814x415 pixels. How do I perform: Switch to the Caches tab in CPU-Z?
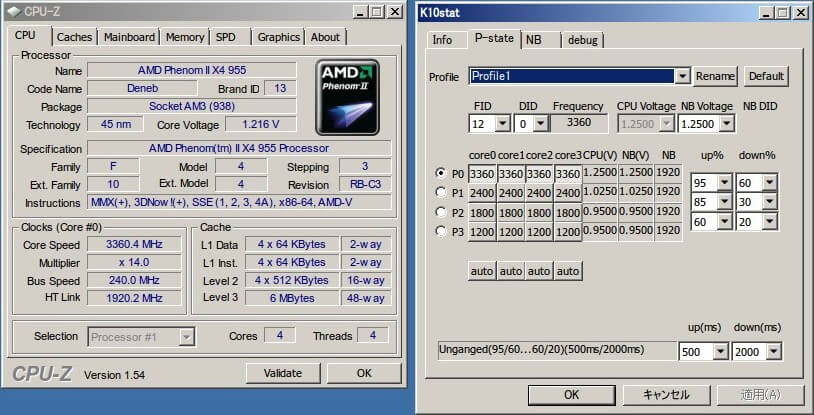click(74, 37)
